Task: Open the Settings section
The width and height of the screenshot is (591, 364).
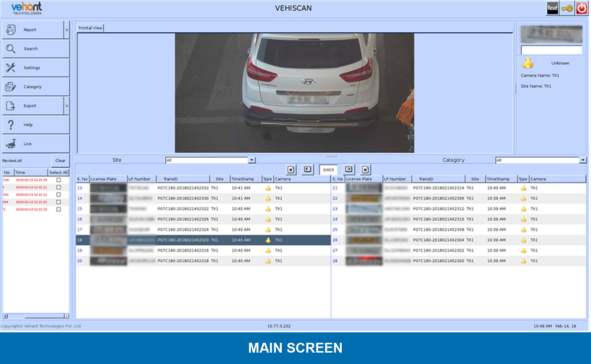Action: [x=36, y=68]
